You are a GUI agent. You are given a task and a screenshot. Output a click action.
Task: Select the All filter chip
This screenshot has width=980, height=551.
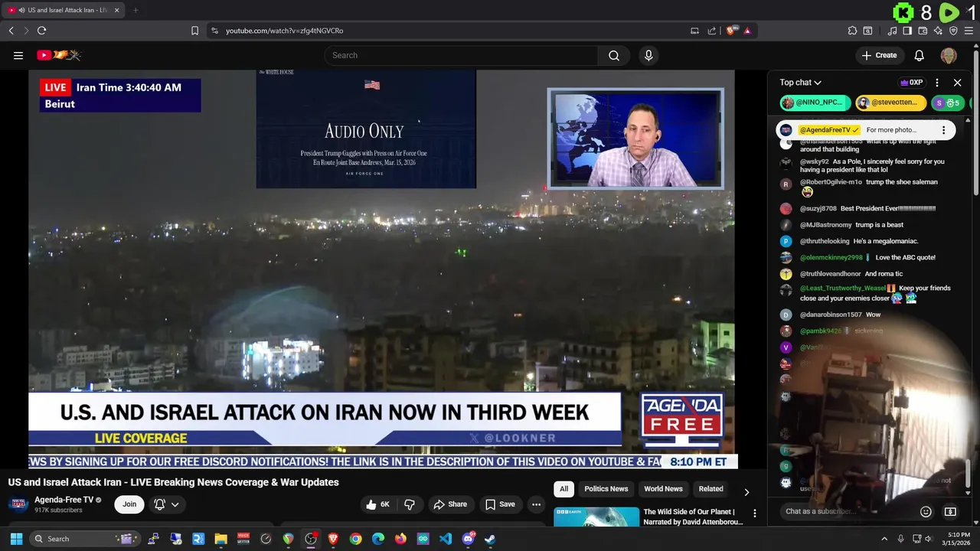coord(564,489)
